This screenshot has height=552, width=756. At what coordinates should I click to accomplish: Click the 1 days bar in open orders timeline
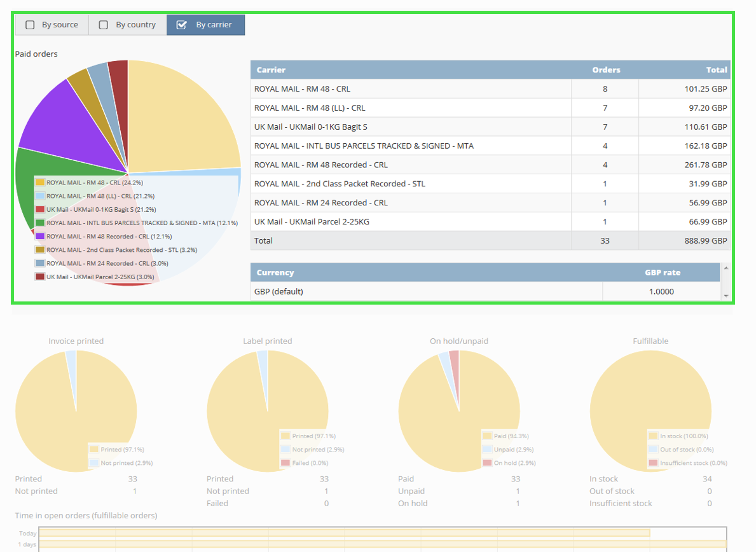[x=382, y=544]
